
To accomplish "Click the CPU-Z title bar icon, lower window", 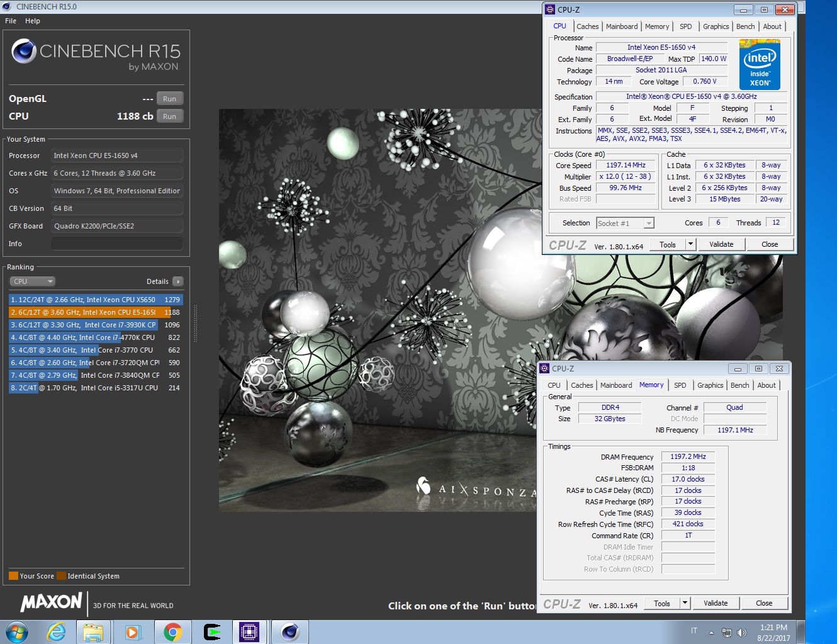I will click(x=544, y=368).
